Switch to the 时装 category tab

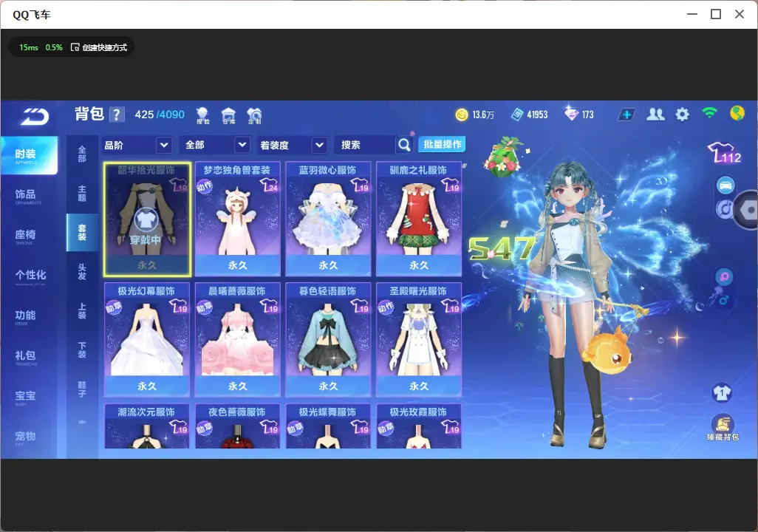tap(29, 155)
